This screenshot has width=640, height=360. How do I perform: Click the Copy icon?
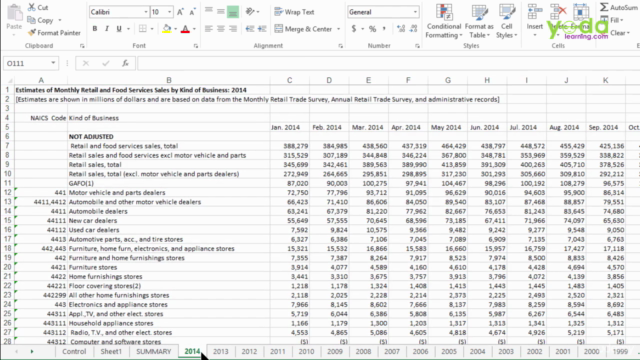tap(31, 20)
